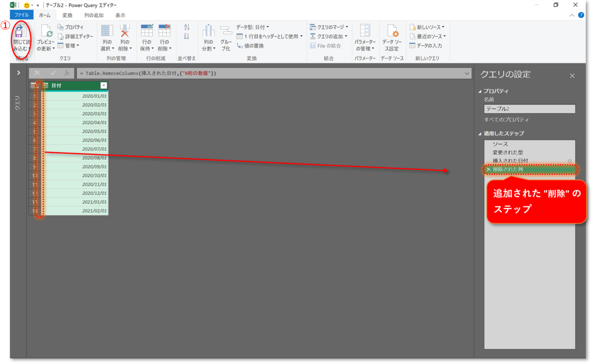Image resolution: width=593 pixels, height=364 pixels.
Task: Open the 詳細エディター (Advanced Editor)
Action: 75,37
